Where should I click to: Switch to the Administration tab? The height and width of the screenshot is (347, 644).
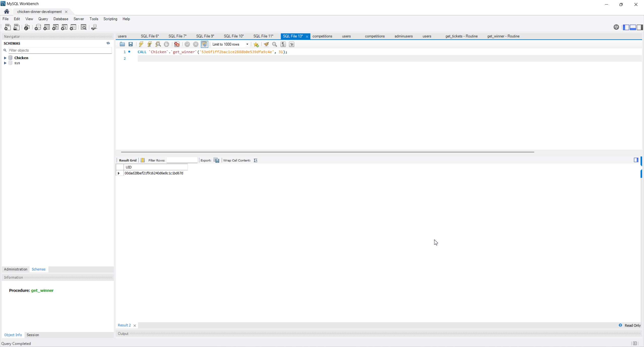coord(16,269)
